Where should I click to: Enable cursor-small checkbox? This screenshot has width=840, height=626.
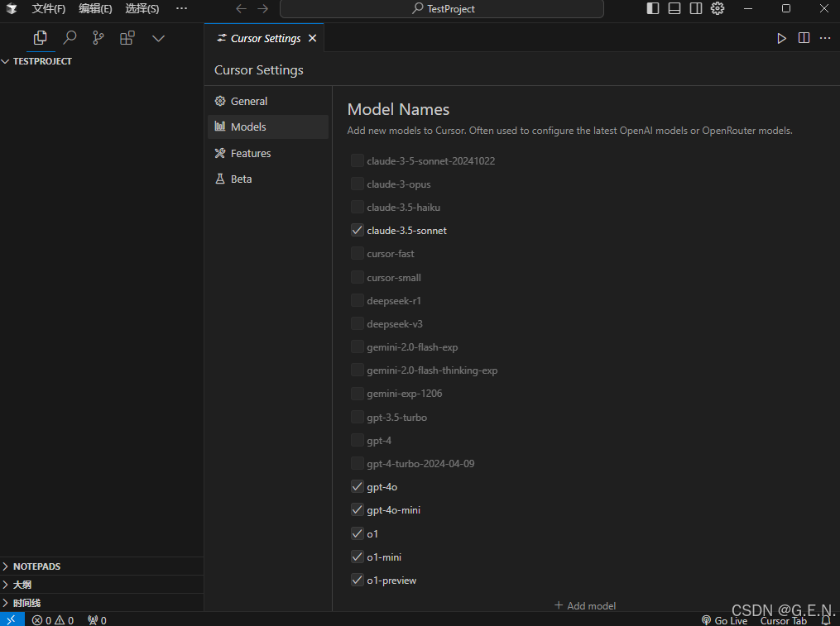pos(358,277)
